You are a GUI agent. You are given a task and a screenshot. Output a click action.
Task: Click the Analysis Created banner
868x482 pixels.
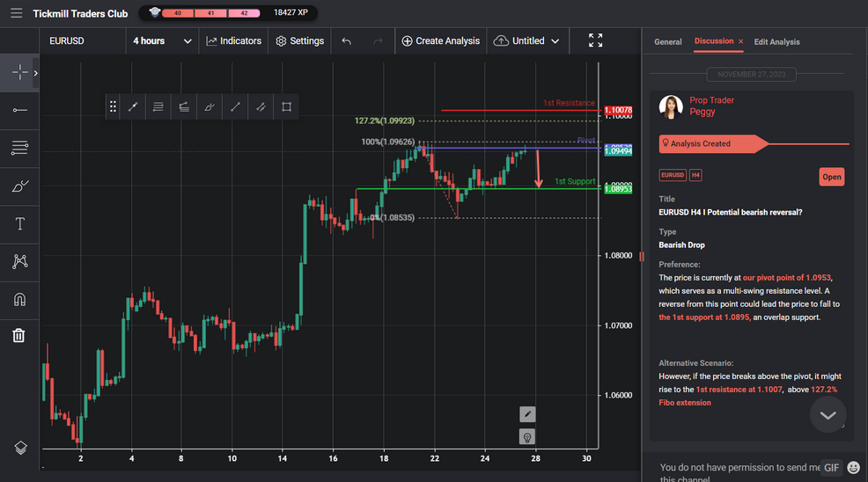pyautogui.click(x=714, y=144)
